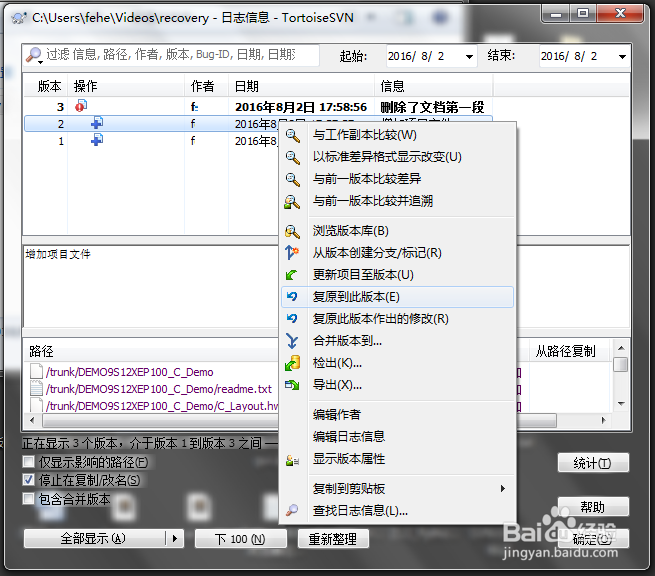This screenshot has height=576, width=655.
Task: Click the properties icon beside 显示版本属性
Action: pos(292,460)
